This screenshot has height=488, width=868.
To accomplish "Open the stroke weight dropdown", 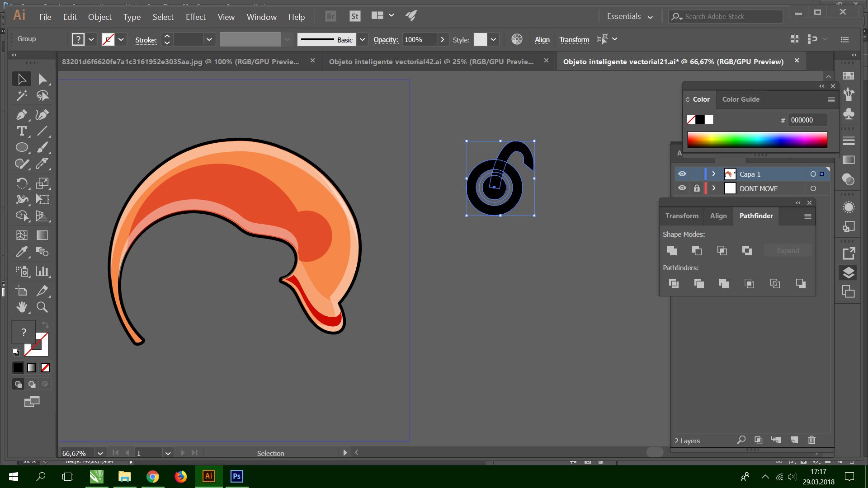I will pyautogui.click(x=209, y=39).
